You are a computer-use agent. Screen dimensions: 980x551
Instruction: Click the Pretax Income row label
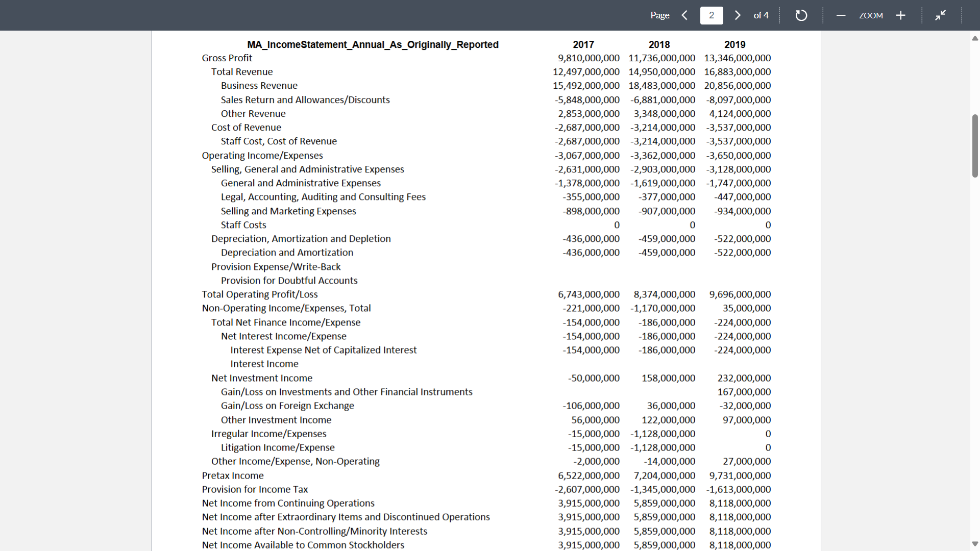[233, 475]
